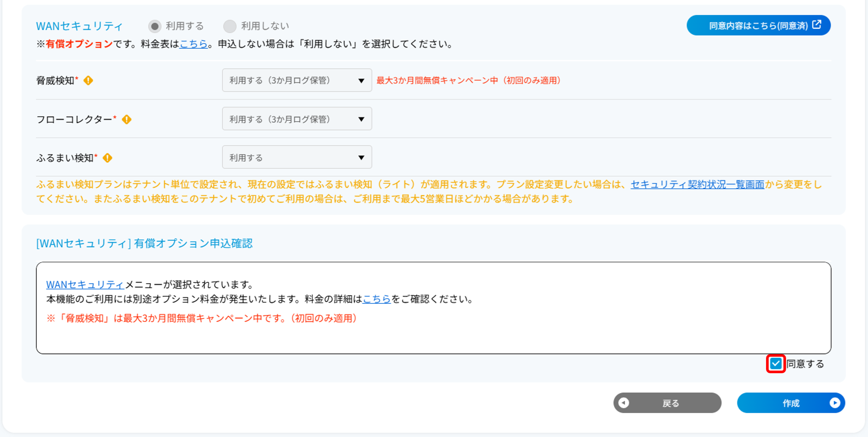Click the warning icon next to 脅威検知

(x=88, y=80)
